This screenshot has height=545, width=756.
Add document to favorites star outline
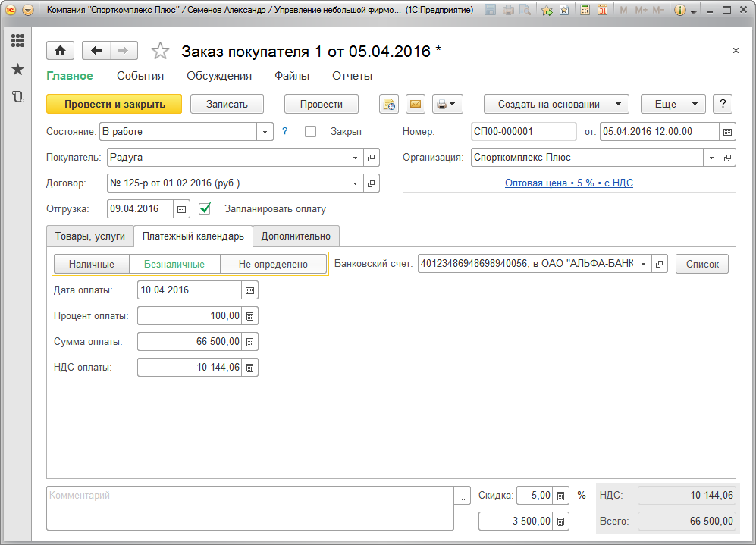[x=160, y=51]
